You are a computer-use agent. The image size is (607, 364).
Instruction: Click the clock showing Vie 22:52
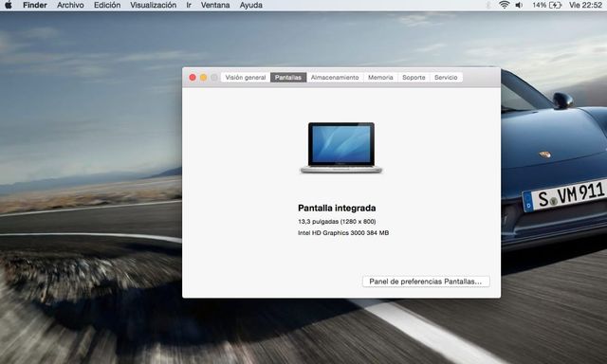pos(585,5)
